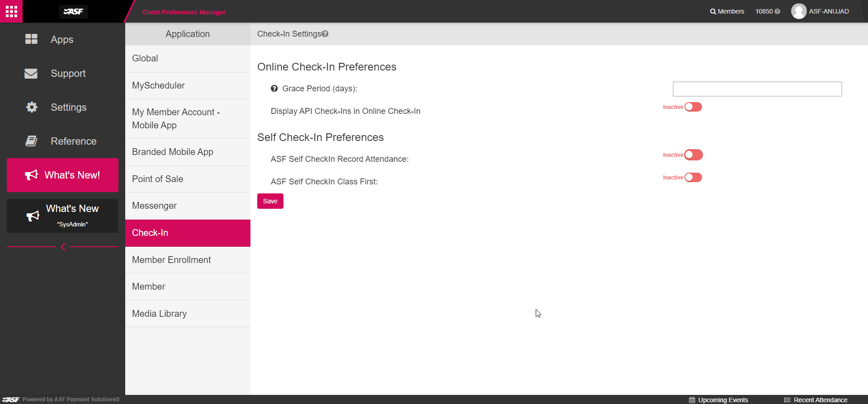The width and height of the screenshot is (868, 404).
Task: Click the Reference book icon
Action: (31, 141)
